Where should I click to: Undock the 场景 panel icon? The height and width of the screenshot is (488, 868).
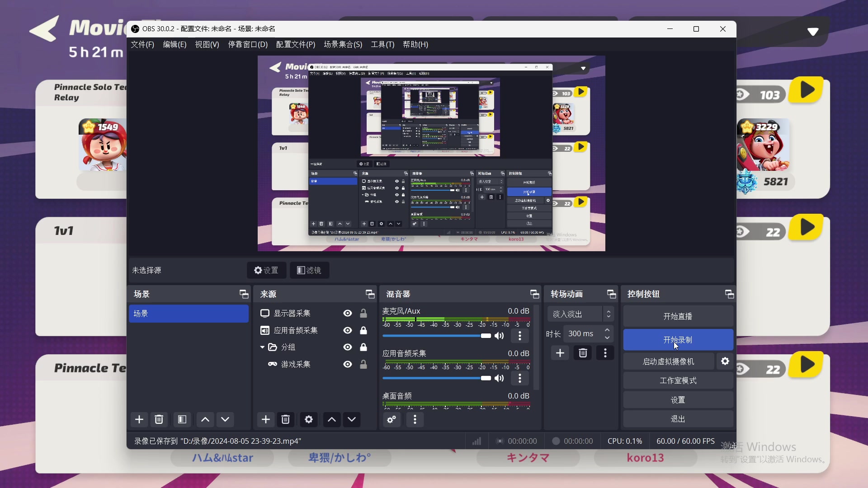tap(244, 294)
